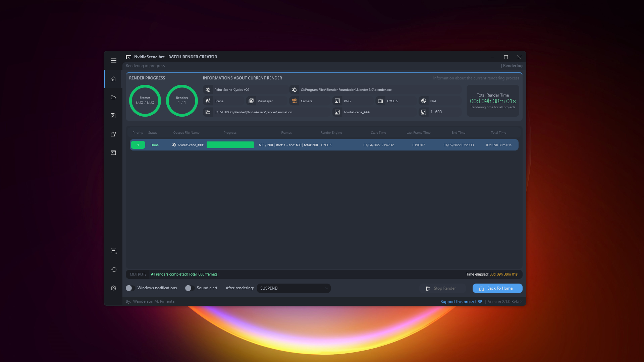
Task: Open the hamburger menu in the sidebar
Action: [114, 61]
